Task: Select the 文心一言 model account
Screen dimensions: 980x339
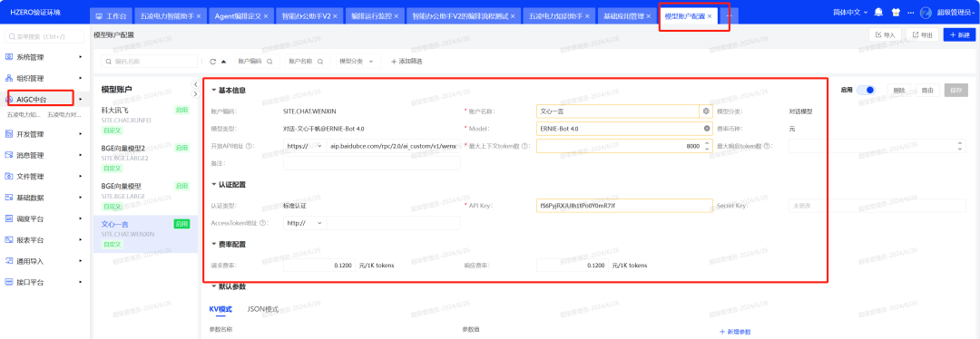Action: (x=145, y=234)
